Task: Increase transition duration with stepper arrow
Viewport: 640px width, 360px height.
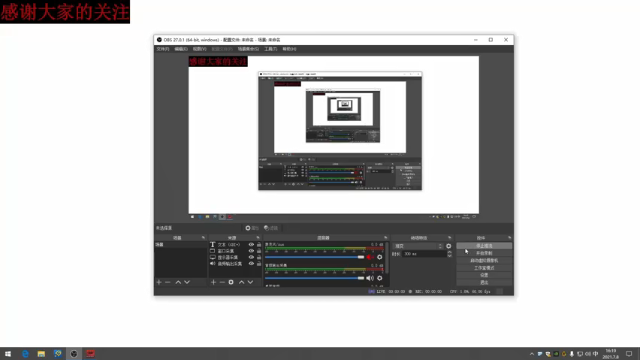Action: [x=449, y=252]
